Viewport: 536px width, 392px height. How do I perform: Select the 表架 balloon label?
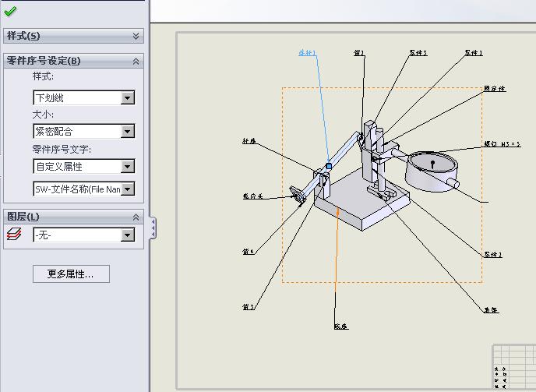tap(492, 310)
